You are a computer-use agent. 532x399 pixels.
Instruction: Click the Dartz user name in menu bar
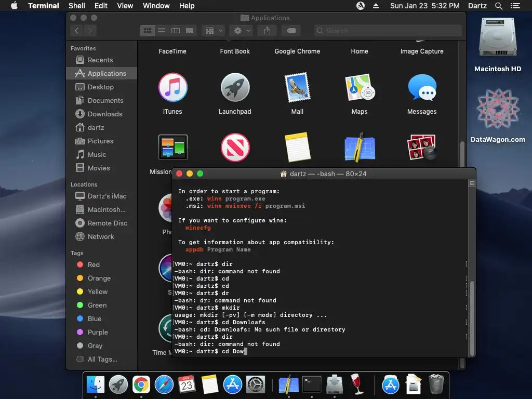coord(477,6)
